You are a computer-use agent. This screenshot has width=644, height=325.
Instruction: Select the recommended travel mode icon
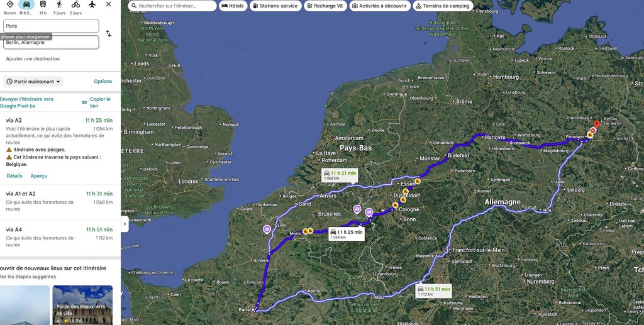[10, 4]
